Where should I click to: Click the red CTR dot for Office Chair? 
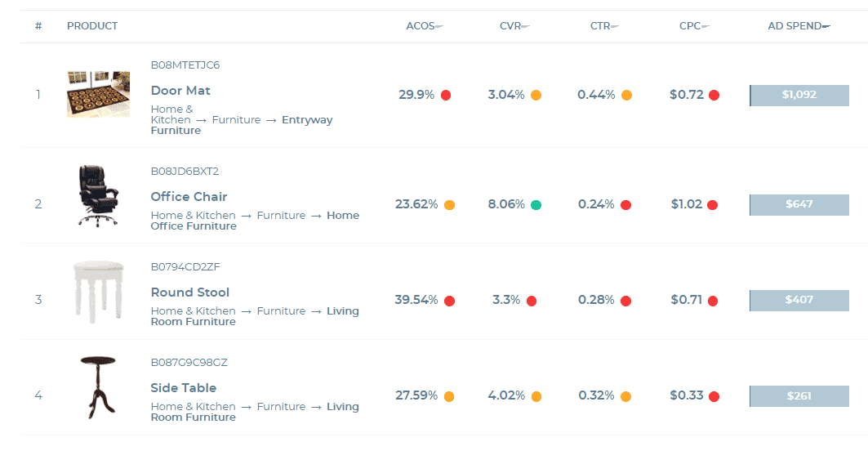click(625, 205)
